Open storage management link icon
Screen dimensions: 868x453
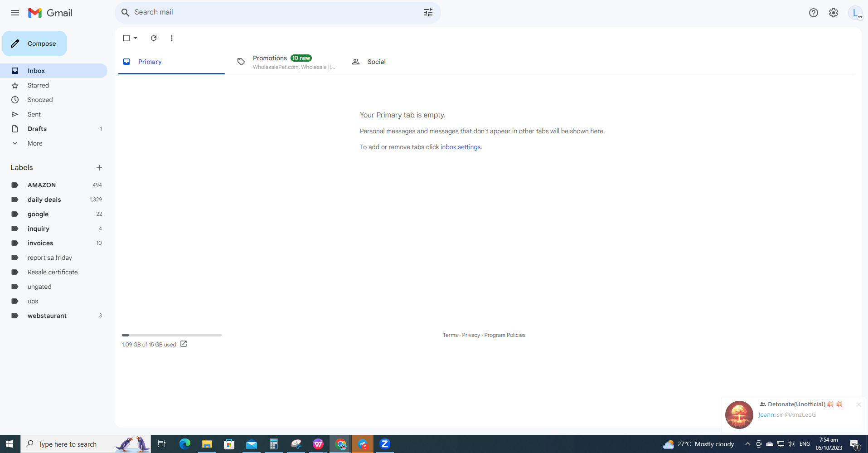click(x=184, y=344)
